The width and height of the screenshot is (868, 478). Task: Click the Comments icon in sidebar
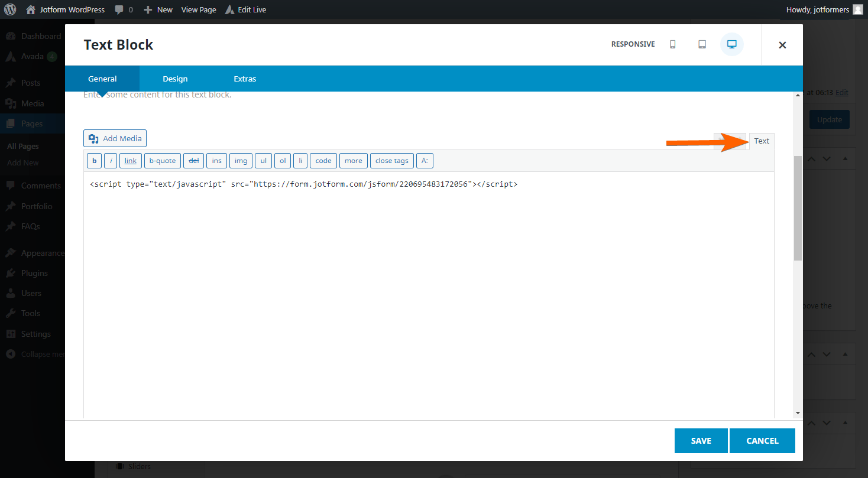coord(11,186)
